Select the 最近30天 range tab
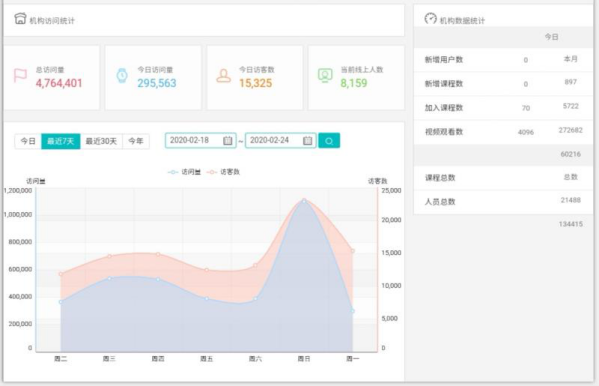Screen dimensions: 599x386 [101, 141]
